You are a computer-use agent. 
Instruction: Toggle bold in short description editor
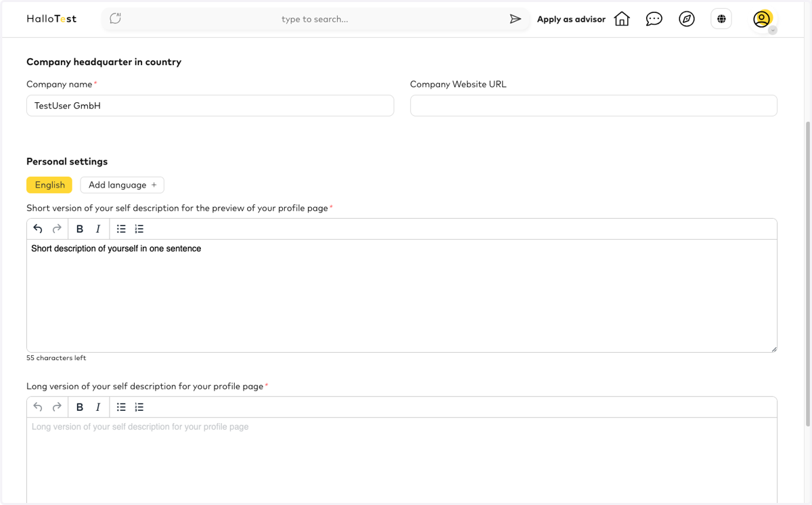(x=80, y=229)
